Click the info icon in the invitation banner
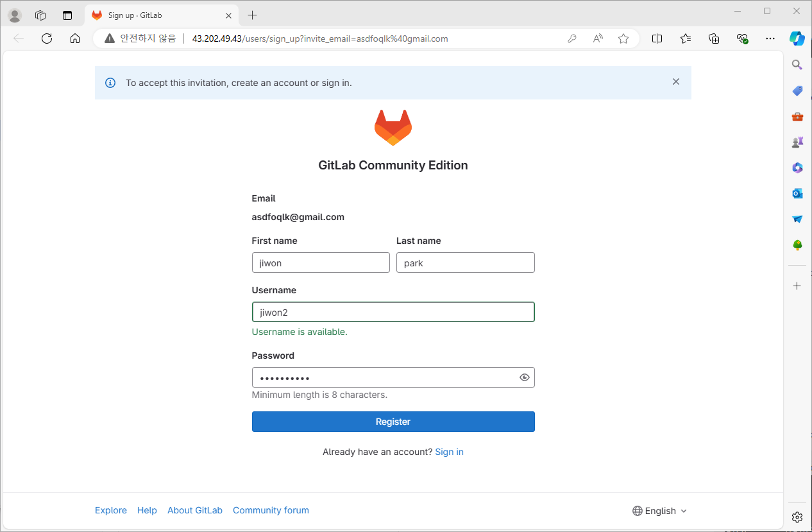The image size is (812, 532). [110, 83]
